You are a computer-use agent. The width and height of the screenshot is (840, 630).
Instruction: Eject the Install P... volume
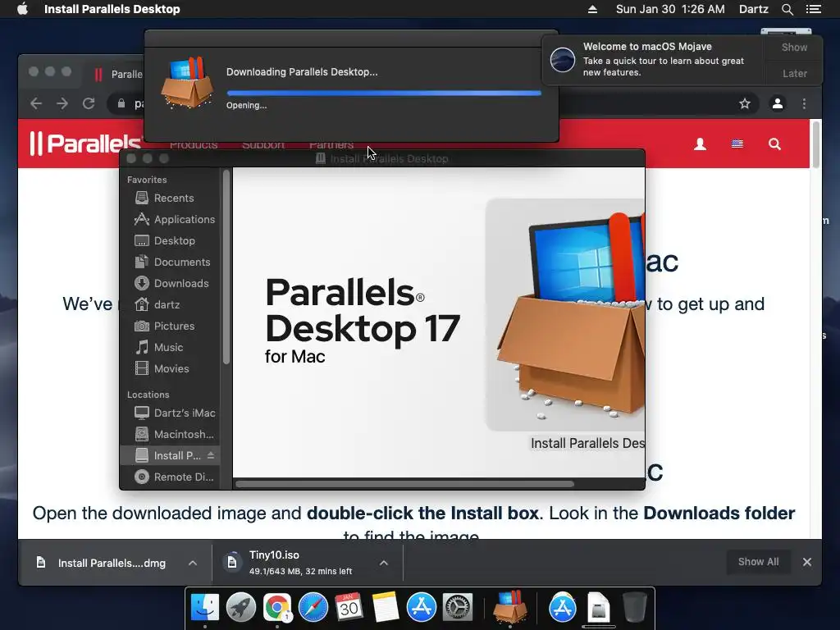pyautogui.click(x=211, y=455)
